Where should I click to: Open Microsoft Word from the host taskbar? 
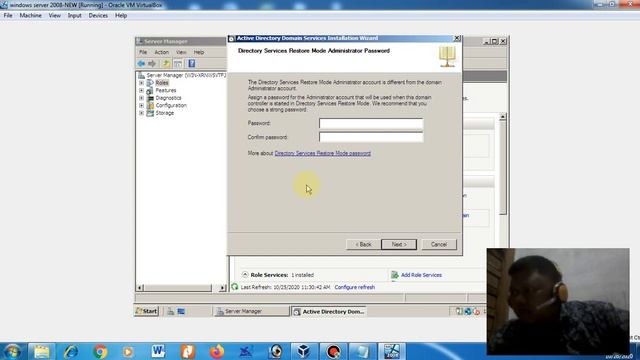coord(158,351)
